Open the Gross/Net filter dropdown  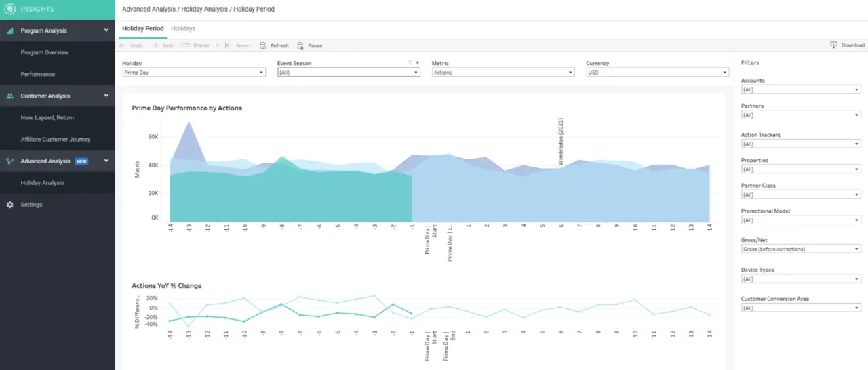coord(801,249)
